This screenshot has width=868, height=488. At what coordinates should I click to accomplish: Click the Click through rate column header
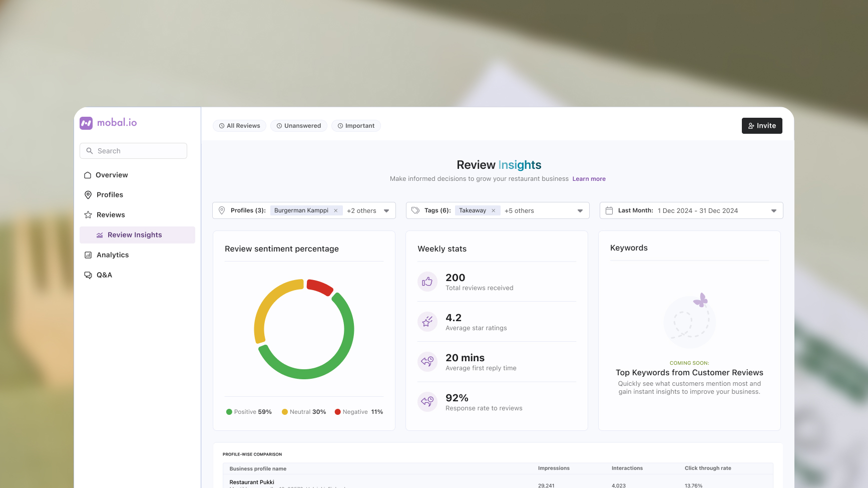tap(708, 468)
